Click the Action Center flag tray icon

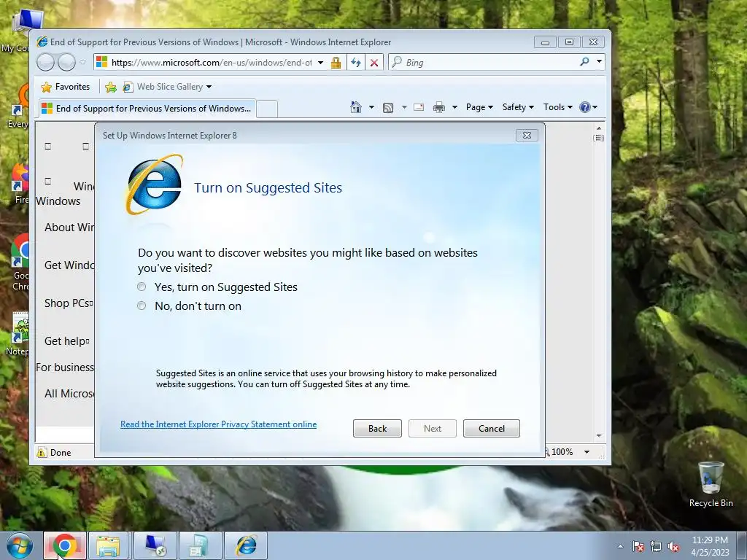click(x=638, y=547)
